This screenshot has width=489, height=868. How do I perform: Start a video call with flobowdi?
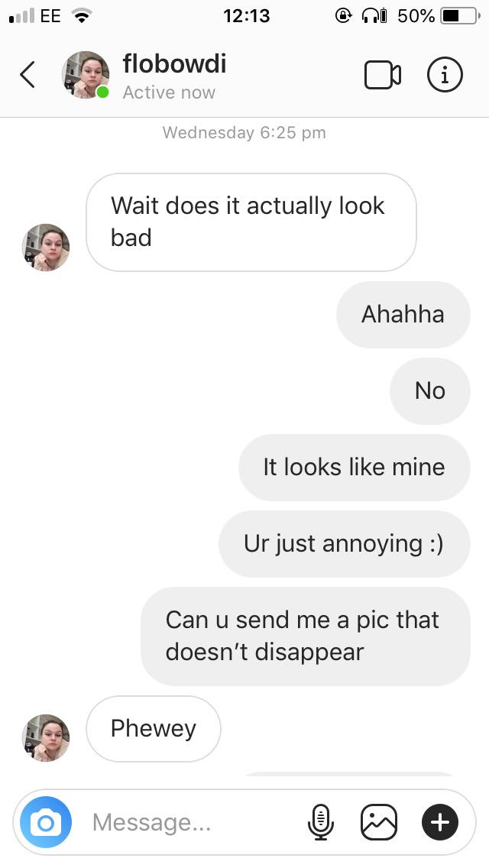point(383,74)
